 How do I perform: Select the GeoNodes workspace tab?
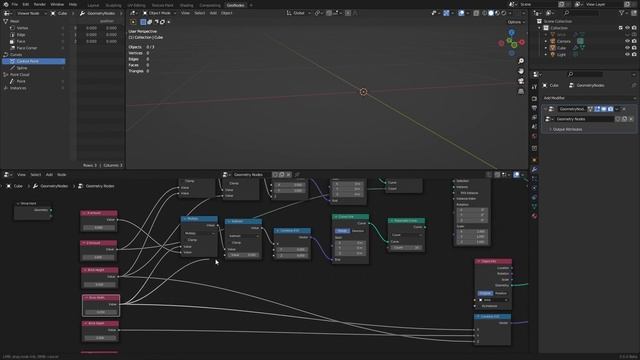[235, 5]
